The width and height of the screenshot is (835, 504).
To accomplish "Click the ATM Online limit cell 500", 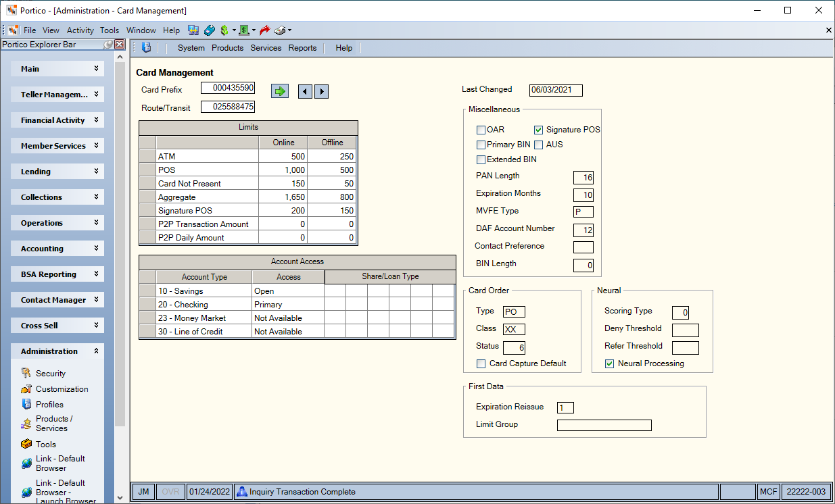I will [x=283, y=156].
